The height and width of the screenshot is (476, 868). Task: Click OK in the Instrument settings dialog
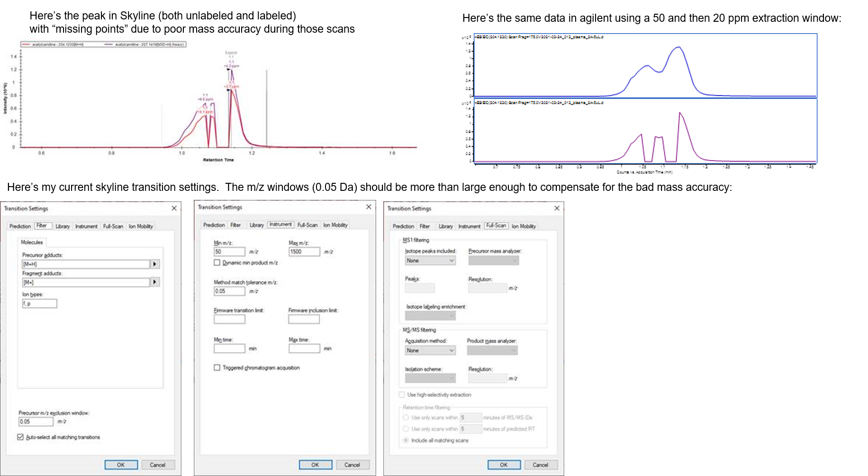[x=315, y=465]
